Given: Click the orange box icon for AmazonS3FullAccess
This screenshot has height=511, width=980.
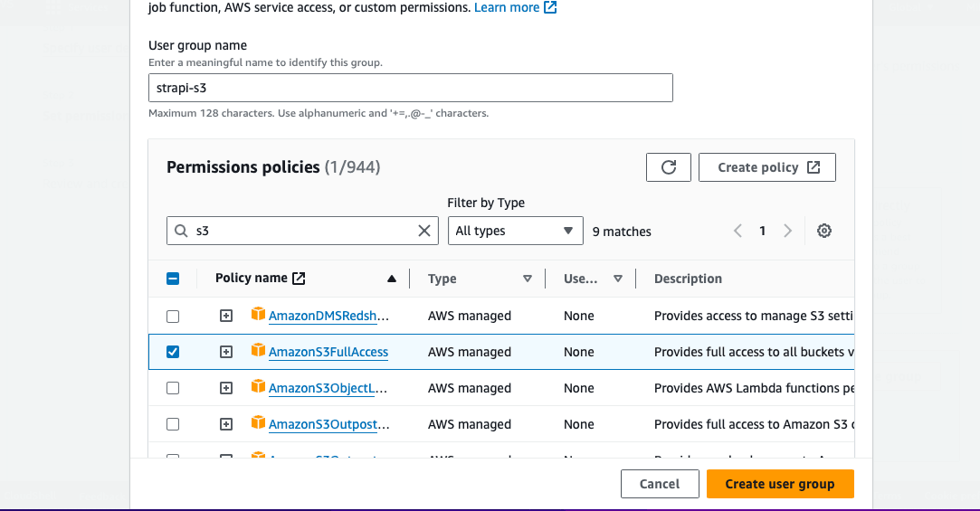Looking at the screenshot, I should (x=258, y=350).
